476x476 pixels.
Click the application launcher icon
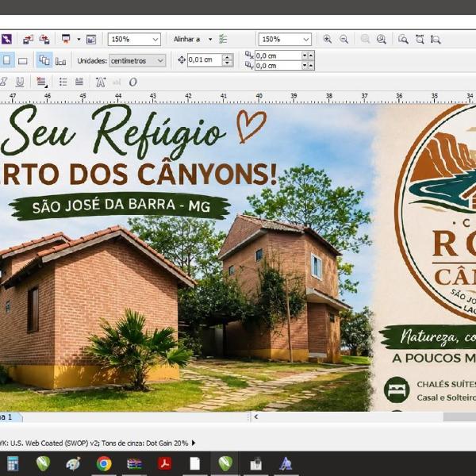[x=66, y=39]
